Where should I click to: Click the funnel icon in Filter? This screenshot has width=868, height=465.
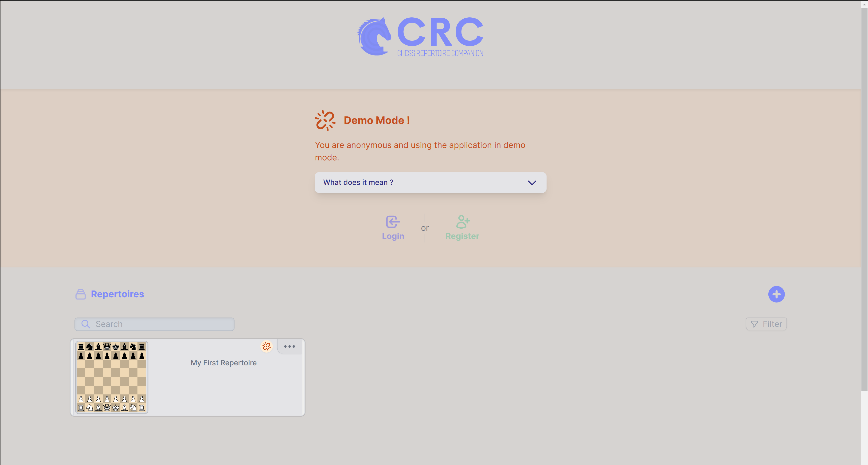coord(755,324)
